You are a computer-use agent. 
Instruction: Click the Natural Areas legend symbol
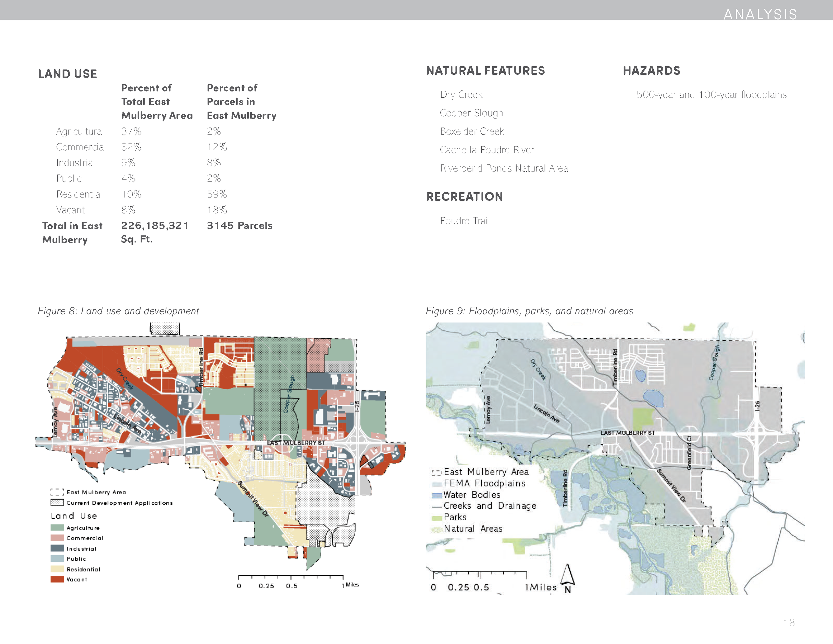tap(437, 530)
